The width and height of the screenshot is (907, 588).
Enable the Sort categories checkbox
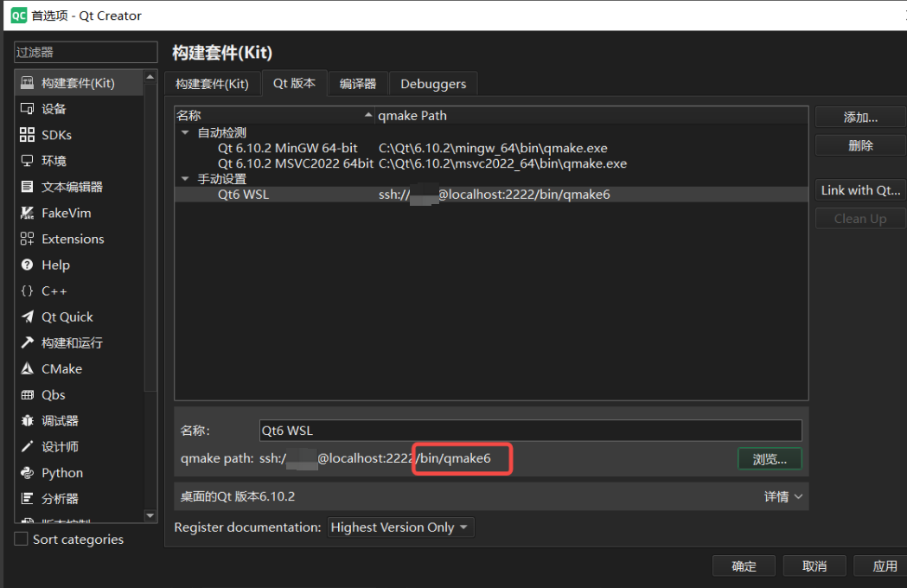click(22, 539)
